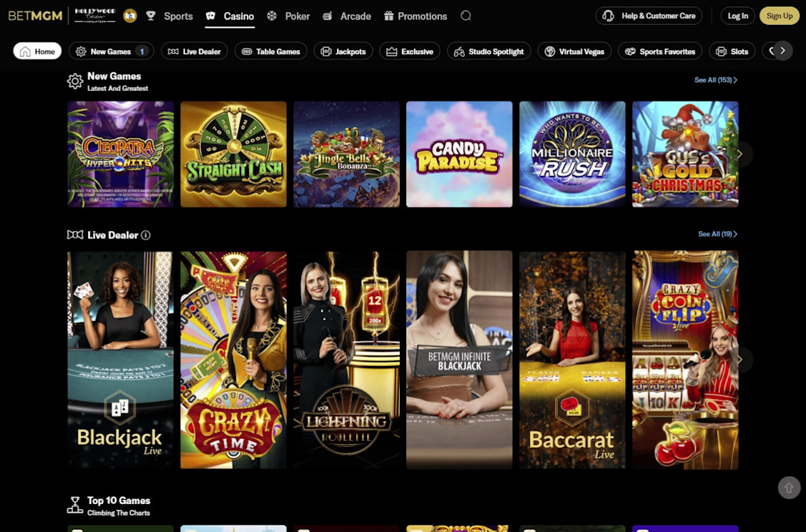
Task: Select the Exclusive category chip
Action: [410, 51]
